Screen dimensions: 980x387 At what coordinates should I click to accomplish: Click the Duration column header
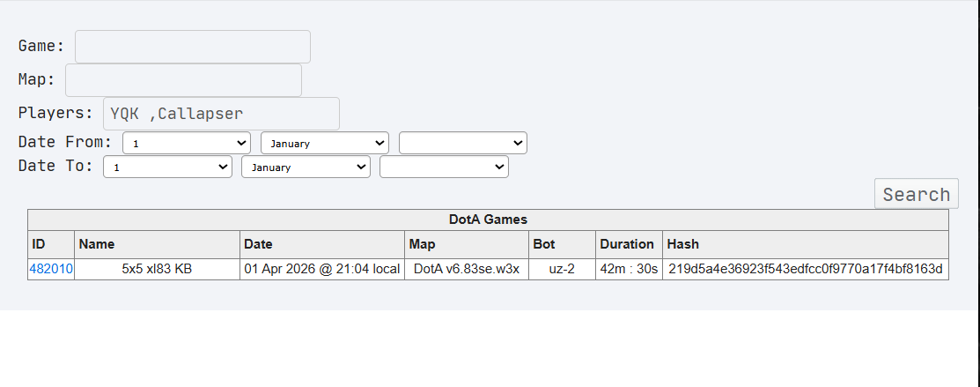tap(629, 244)
